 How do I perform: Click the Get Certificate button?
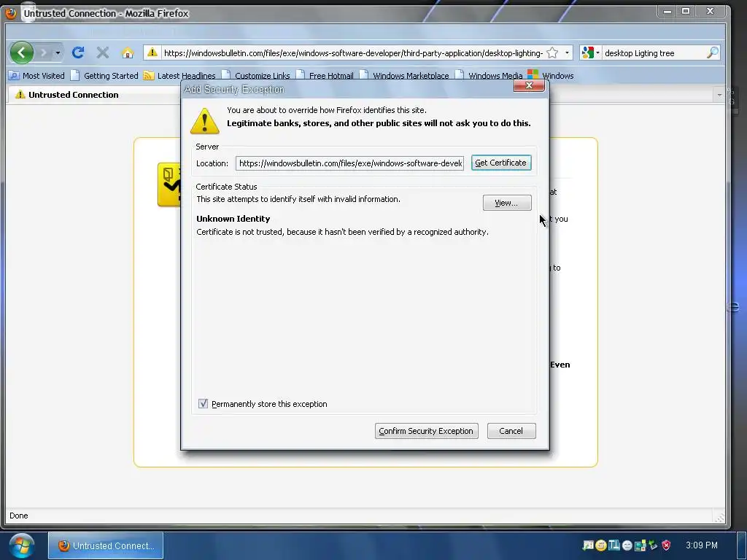tap(501, 163)
